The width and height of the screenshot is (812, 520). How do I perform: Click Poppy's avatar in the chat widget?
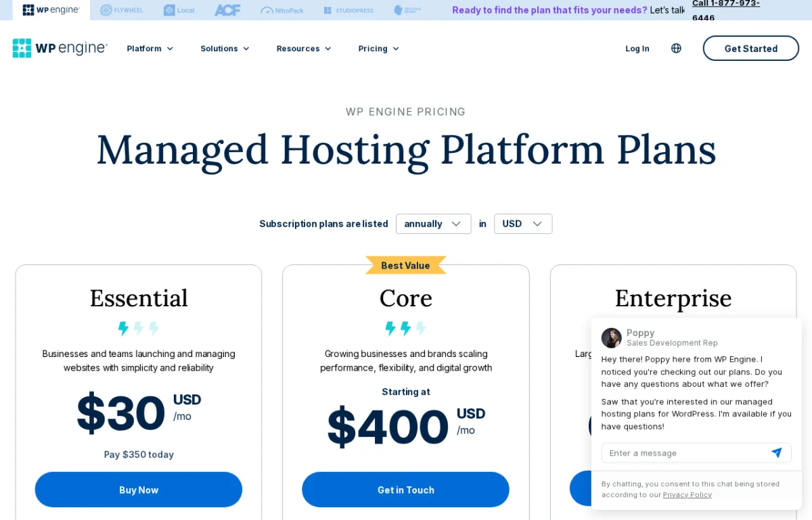point(612,338)
